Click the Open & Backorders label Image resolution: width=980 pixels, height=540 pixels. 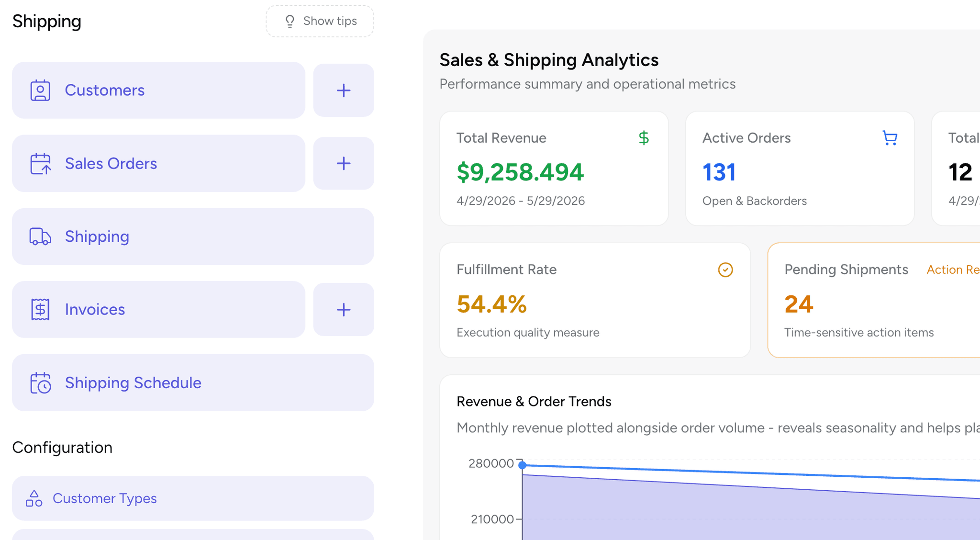[755, 201]
